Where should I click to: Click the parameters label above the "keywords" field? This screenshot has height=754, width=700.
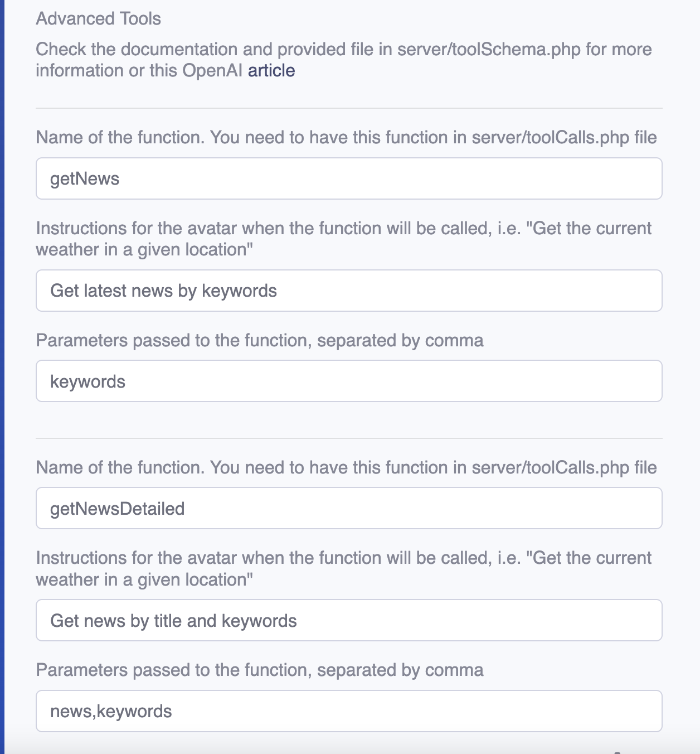pos(259,341)
